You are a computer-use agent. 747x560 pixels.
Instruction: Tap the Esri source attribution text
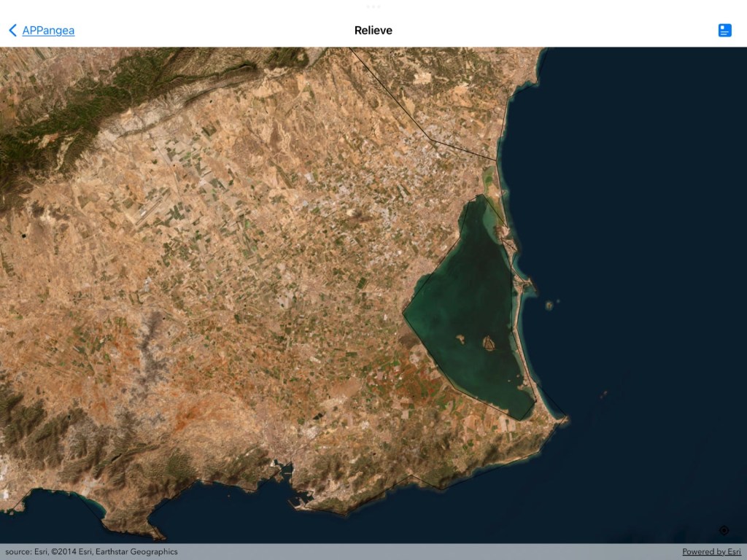point(91,552)
